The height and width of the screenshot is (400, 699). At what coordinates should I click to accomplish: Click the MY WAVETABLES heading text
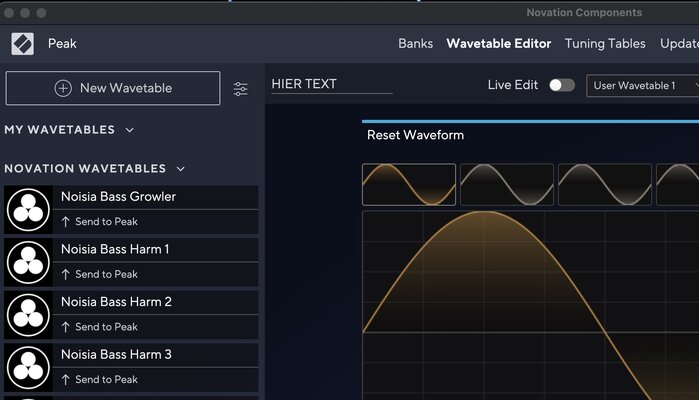tap(60, 130)
